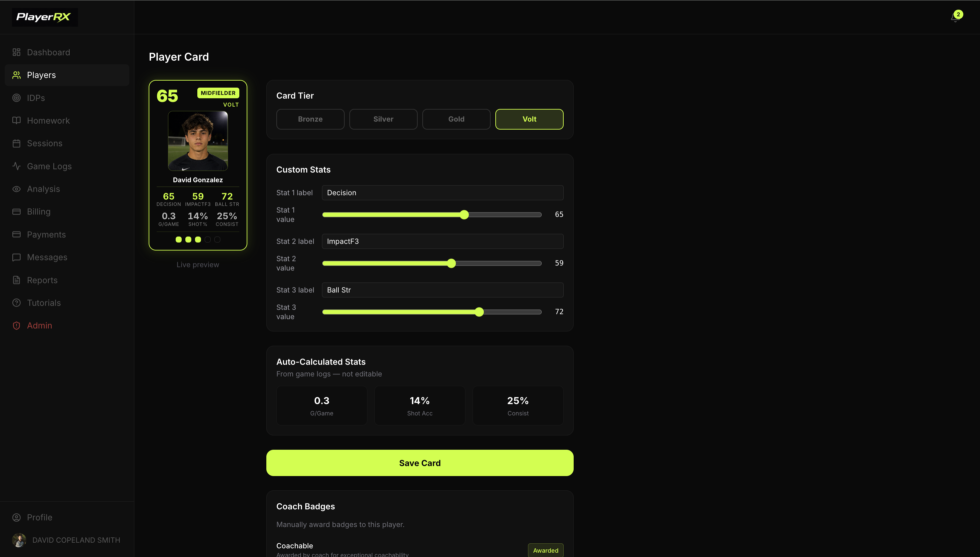Click the Admin shield icon
Image resolution: width=980 pixels, height=557 pixels.
tap(16, 325)
